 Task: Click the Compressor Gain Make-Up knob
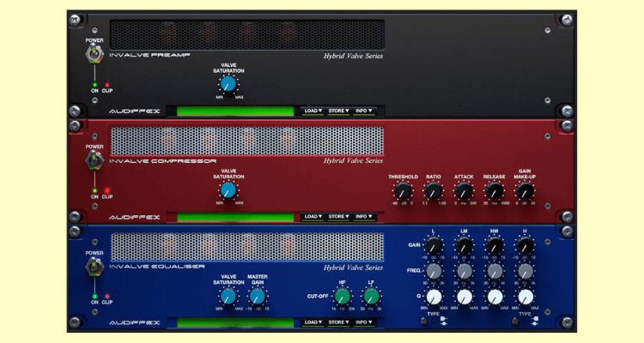tap(525, 191)
